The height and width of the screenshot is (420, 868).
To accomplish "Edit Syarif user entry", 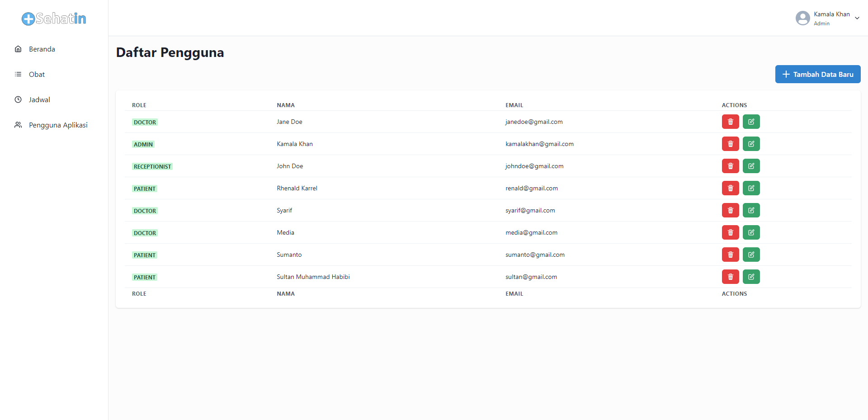I will [x=751, y=210].
